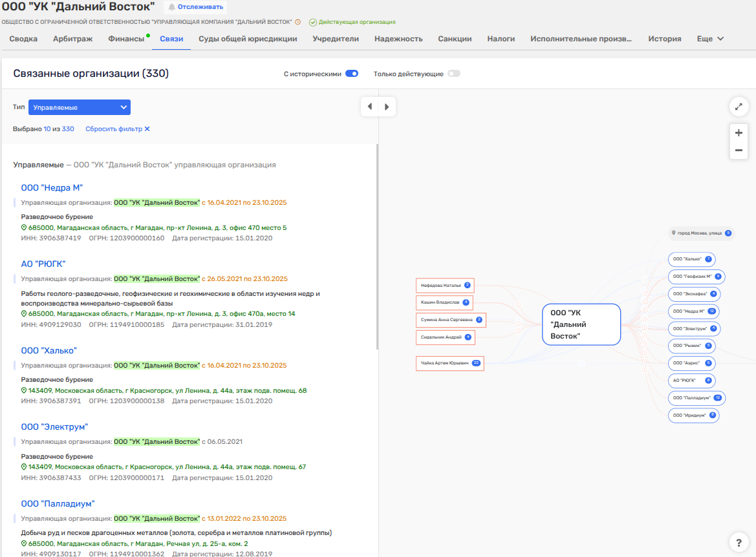Open the help question mark icon
Image resolution: width=756 pixels, height=557 pixels.
pos(739,541)
